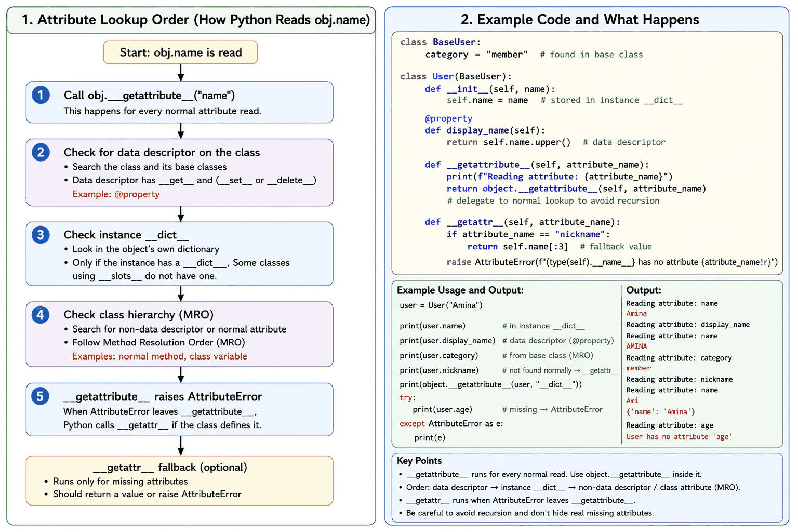Viewport: 798px width, 532px height.
Task: Click the 'Output:' column heading
Action: pos(644,290)
